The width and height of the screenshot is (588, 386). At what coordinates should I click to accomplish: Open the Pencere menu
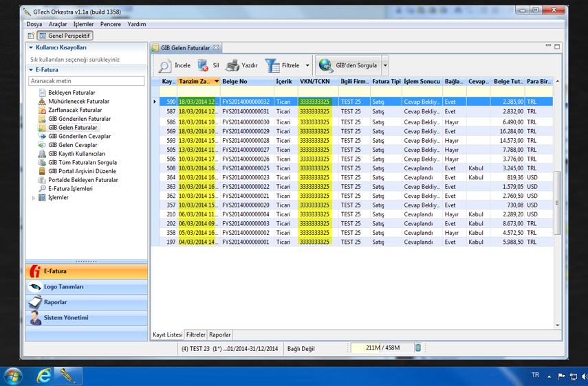click(110, 24)
